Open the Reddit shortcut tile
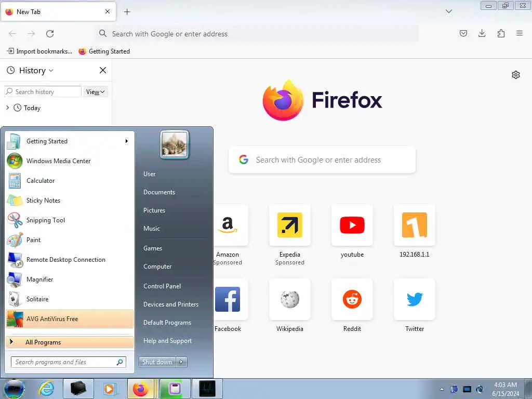Image resolution: width=532 pixels, height=399 pixels. pos(352,299)
